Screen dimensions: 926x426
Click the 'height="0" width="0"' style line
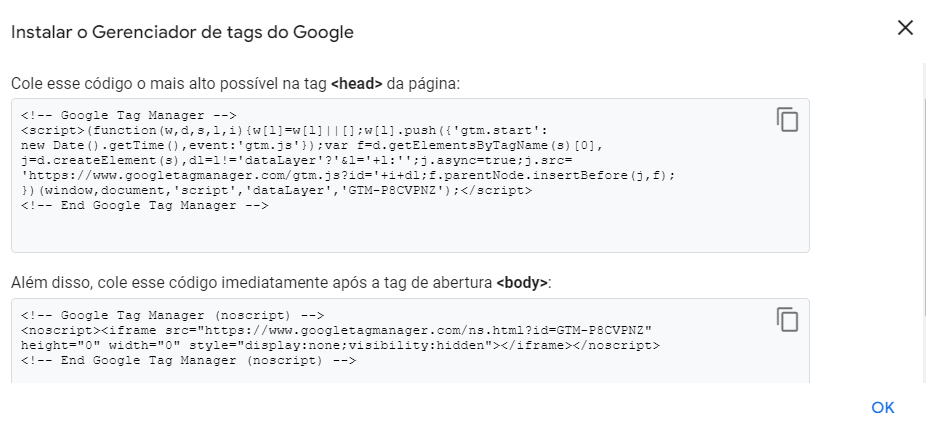340,346
